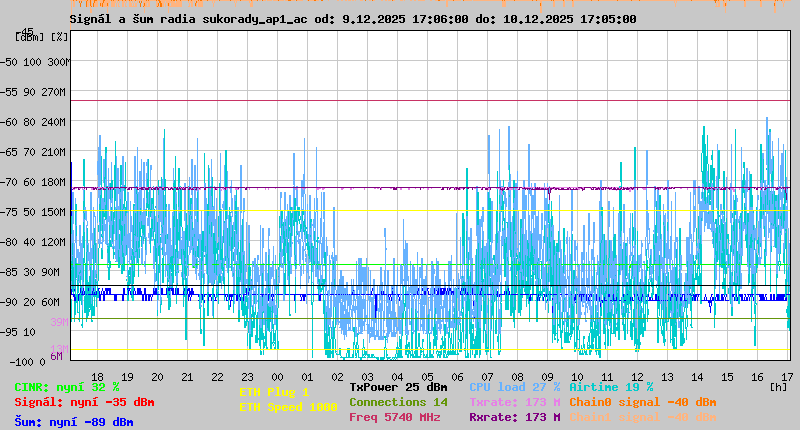Viewport: 800px width, 430px height.
Task: Click the pink Txrate legend label
Action: tap(514, 402)
